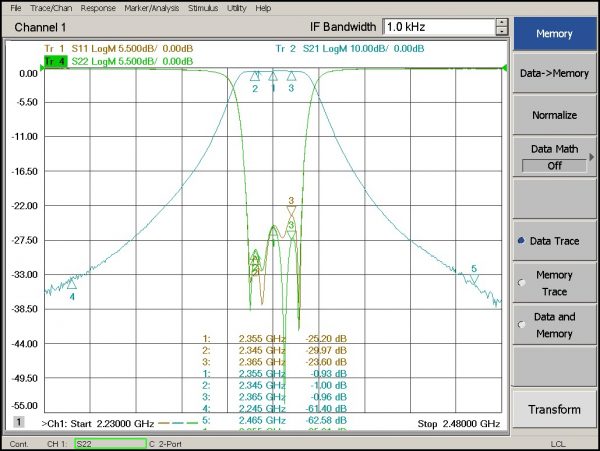The height and width of the screenshot is (451, 600).
Task: Click the brown S11 marker 3 triangle
Action: (x=291, y=211)
